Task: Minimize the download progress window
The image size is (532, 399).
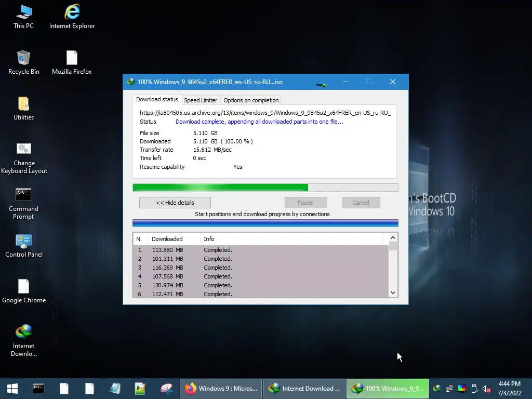Action: 345,82
